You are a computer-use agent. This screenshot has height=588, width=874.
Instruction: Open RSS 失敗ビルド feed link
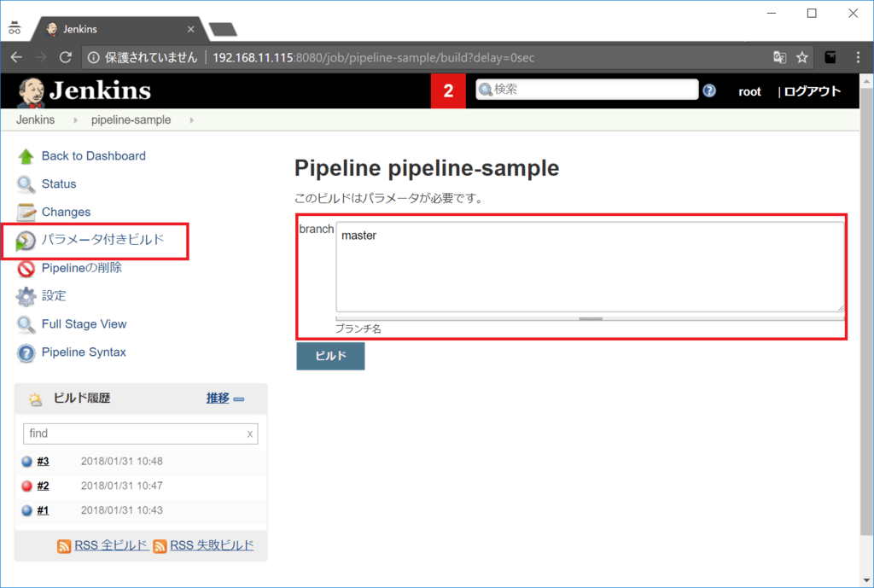pyautogui.click(x=212, y=545)
